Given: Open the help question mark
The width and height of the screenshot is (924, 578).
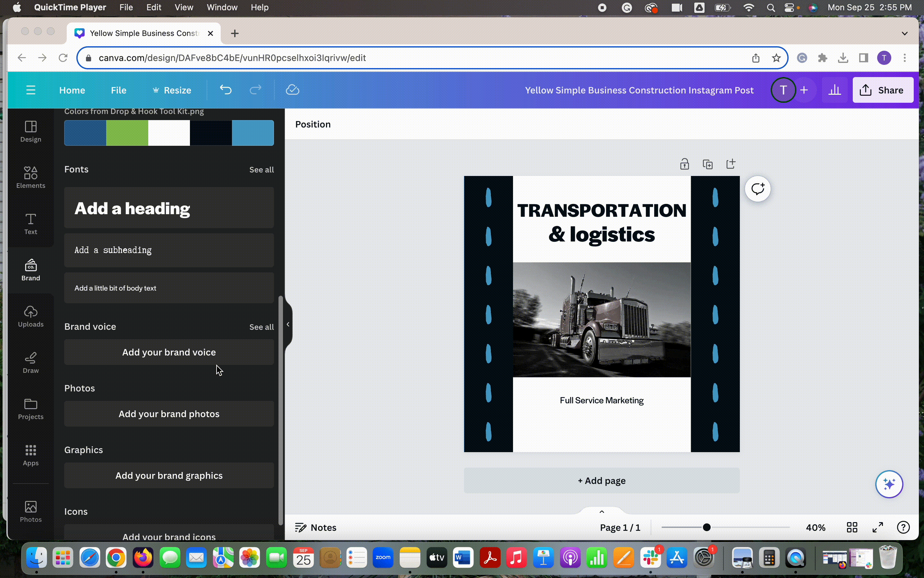Looking at the screenshot, I should click(903, 528).
